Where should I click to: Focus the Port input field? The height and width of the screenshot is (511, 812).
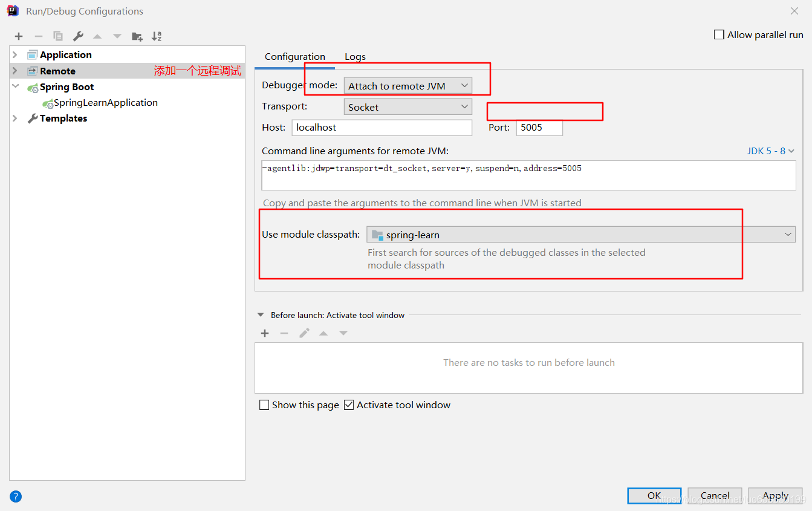coord(539,128)
